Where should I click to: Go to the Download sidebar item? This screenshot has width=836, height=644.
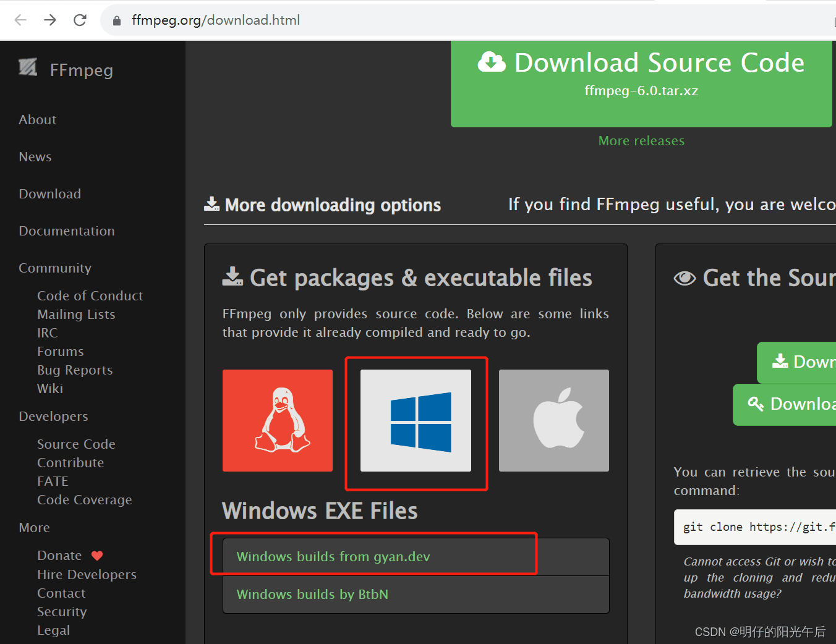click(x=50, y=194)
